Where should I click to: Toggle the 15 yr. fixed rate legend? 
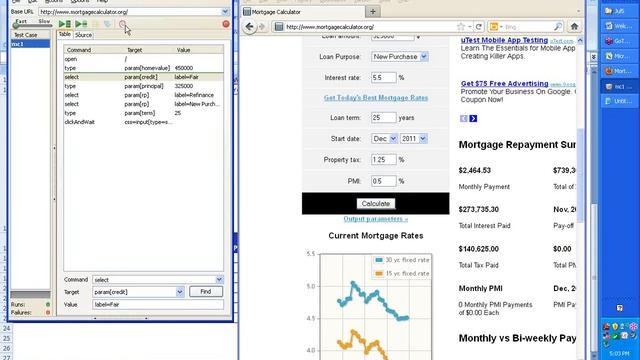click(x=402, y=273)
